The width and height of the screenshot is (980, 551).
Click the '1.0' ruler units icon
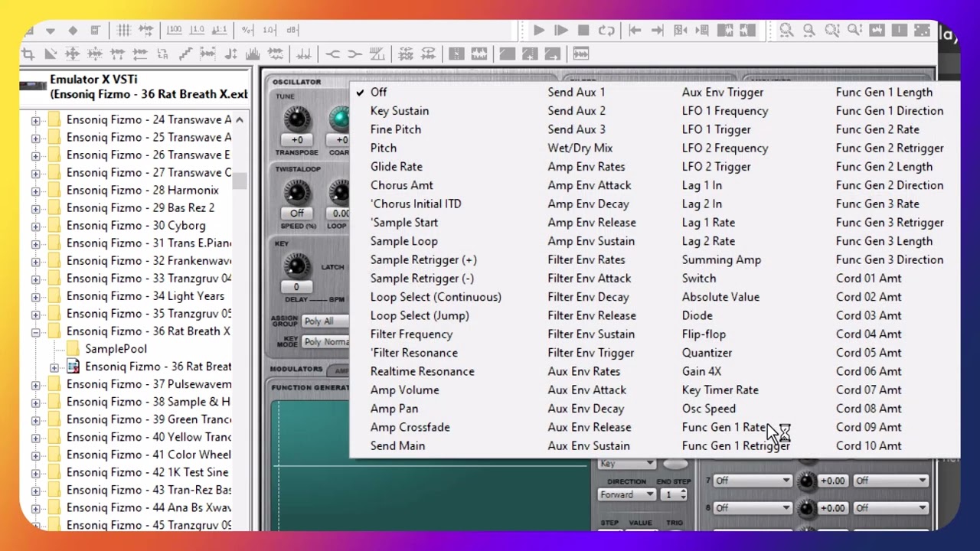click(198, 30)
